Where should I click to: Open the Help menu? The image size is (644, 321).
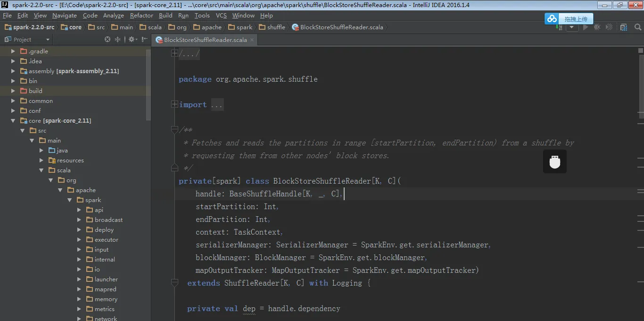[266, 16]
